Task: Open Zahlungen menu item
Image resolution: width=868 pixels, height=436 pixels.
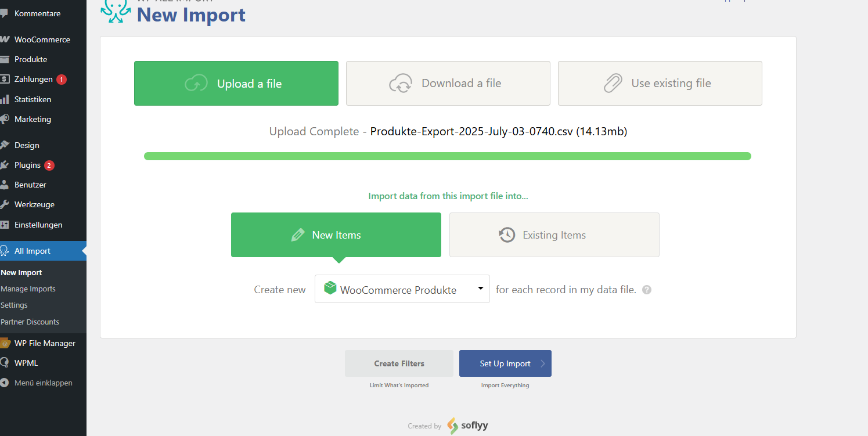Action: pos(43,80)
